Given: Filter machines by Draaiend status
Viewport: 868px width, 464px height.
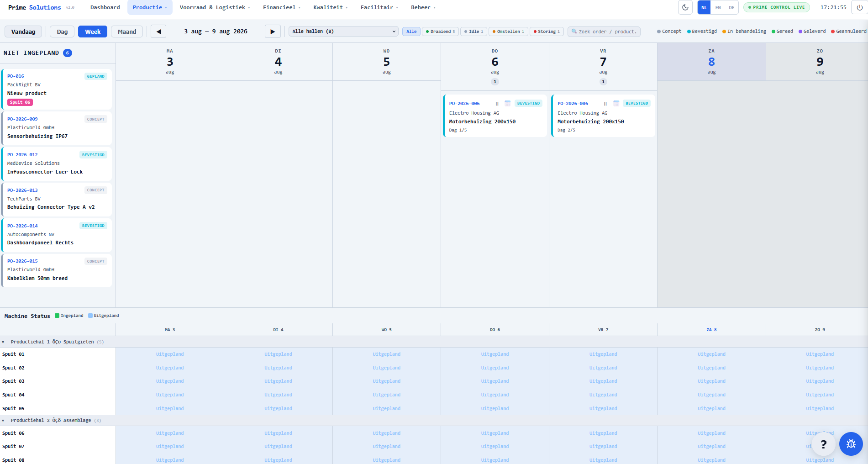Looking at the screenshot, I should click(x=441, y=32).
